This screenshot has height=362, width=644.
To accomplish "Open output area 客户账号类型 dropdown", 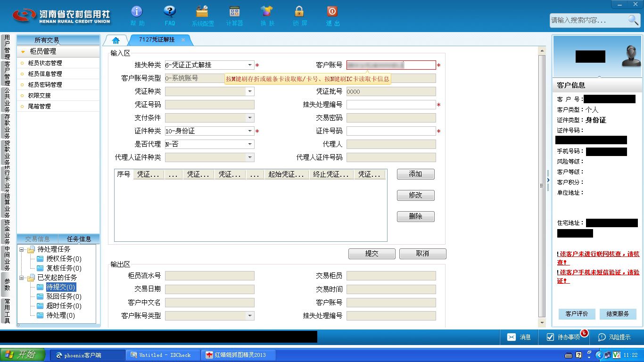I will tap(250, 316).
